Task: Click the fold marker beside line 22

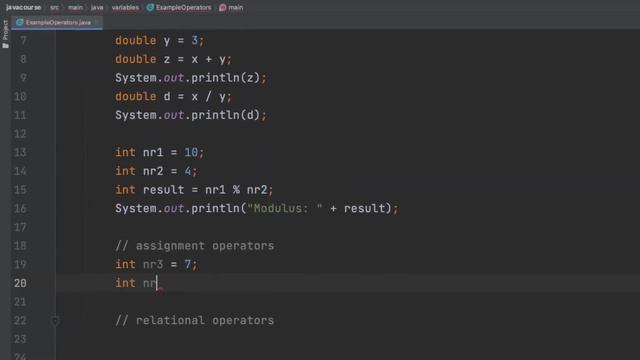Action: pos(55,321)
